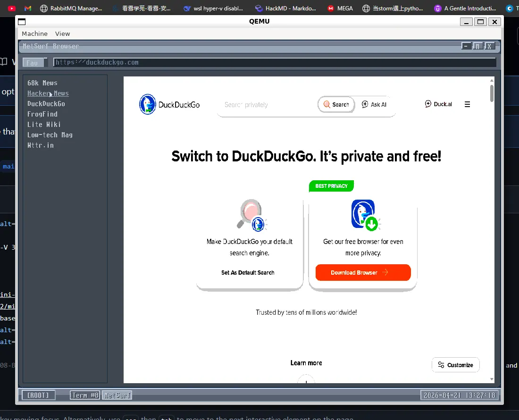Image resolution: width=519 pixels, height=420 pixels.
Task: Click the 'Trusted by tens of millions' text
Action: tap(306, 312)
